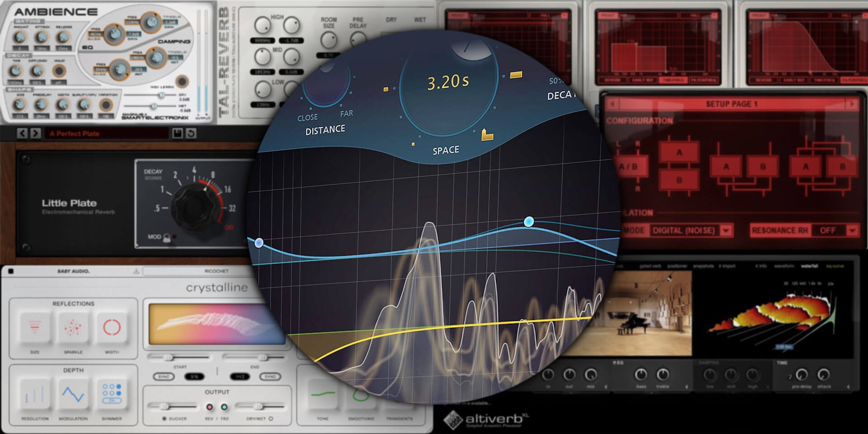Go to previous preset in Little Plate

[x=22, y=133]
